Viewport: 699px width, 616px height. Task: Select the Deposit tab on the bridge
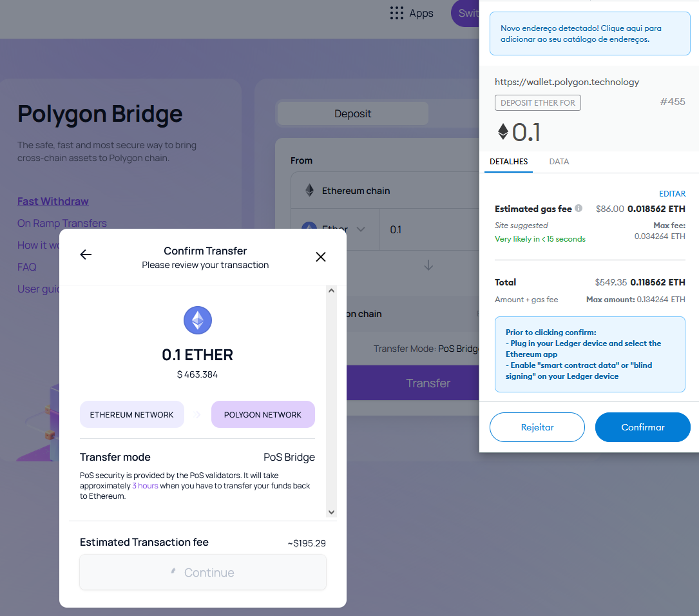(x=352, y=113)
